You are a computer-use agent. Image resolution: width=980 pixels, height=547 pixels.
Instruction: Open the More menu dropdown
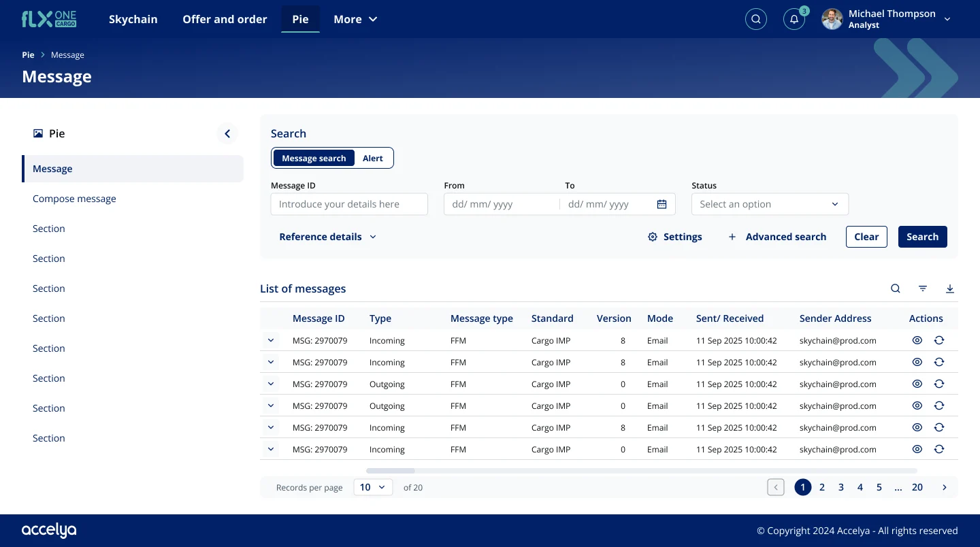pyautogui.click(x=355, y=19)
